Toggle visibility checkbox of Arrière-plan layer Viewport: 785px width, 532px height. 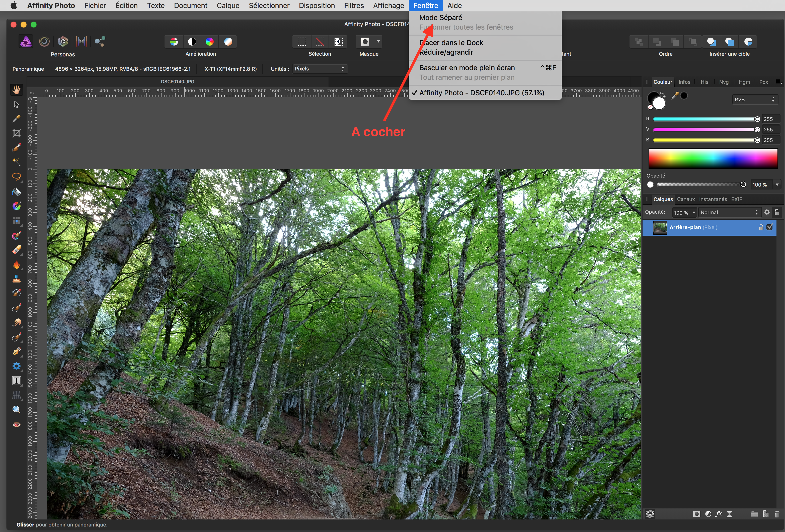[x=769, y=227]
